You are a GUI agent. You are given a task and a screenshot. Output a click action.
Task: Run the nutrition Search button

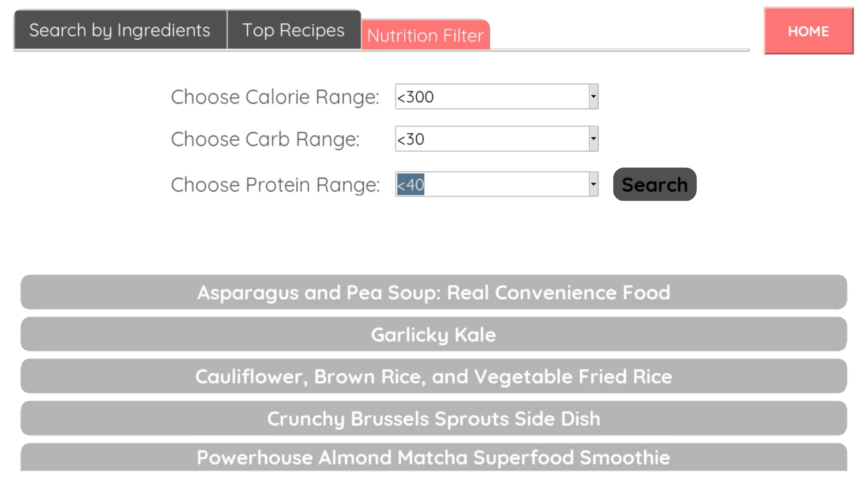click(x=655, y=184)
